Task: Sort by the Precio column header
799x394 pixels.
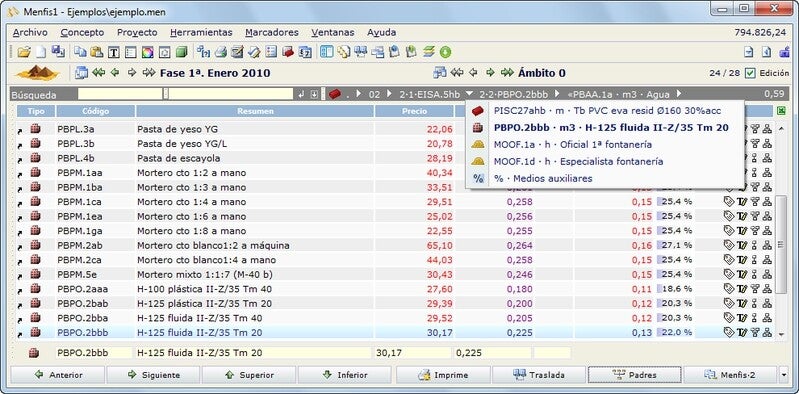Action: pos(414,111)
